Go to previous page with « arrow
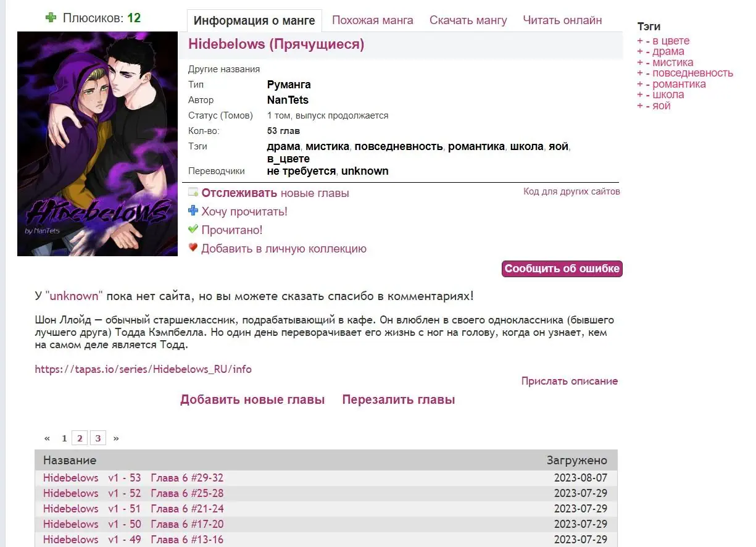 48,438
